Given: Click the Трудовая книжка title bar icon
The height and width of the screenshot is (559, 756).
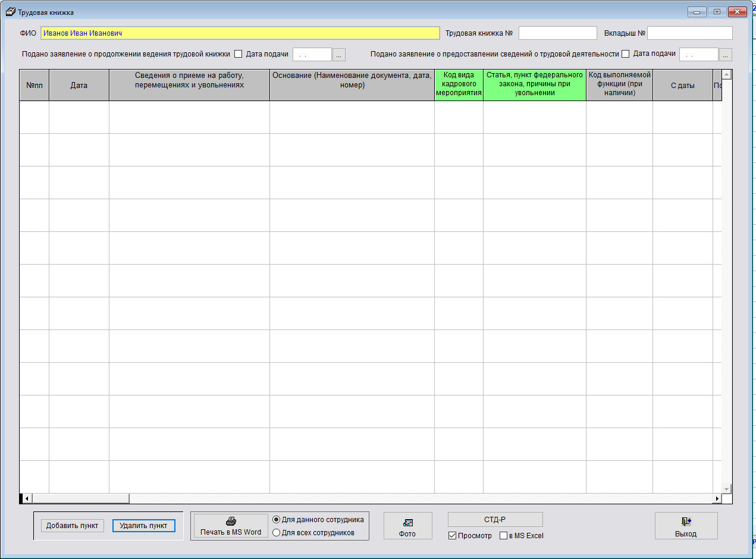Looking at the screenshot, I should tap(10, 12).
